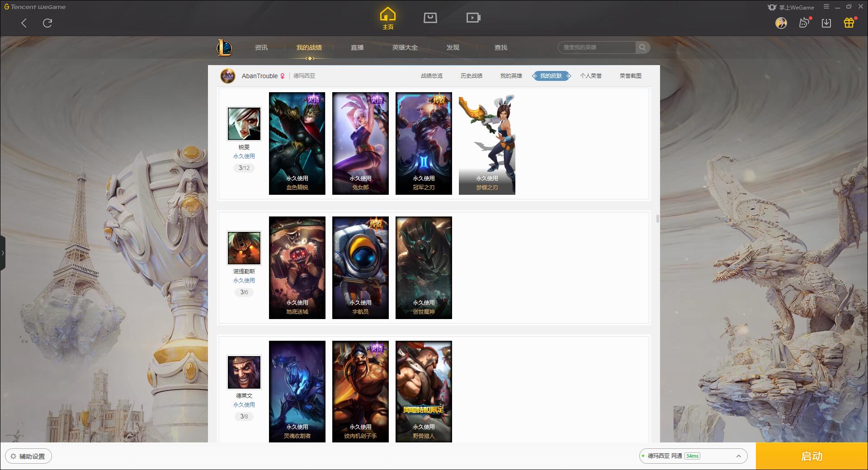Click the 锐雯 champion portrait
The height and width of the screenshot is (470, 868).
point(244,124)
